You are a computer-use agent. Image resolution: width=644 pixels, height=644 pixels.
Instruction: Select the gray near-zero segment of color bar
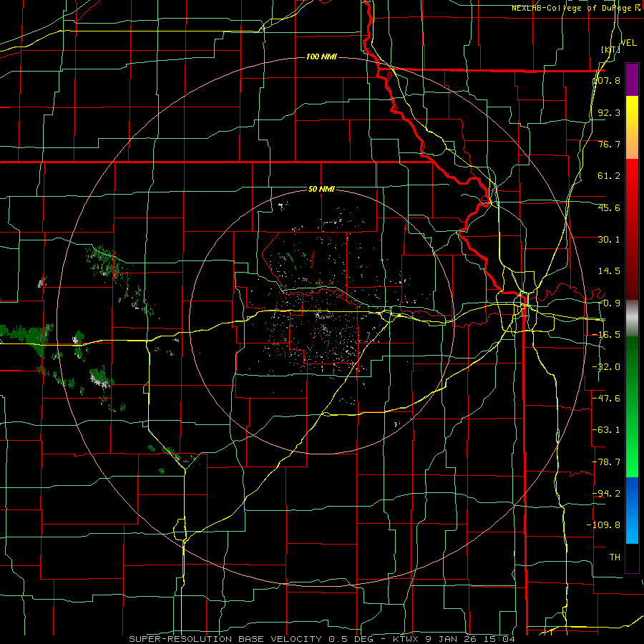click(x=632, y=318)
